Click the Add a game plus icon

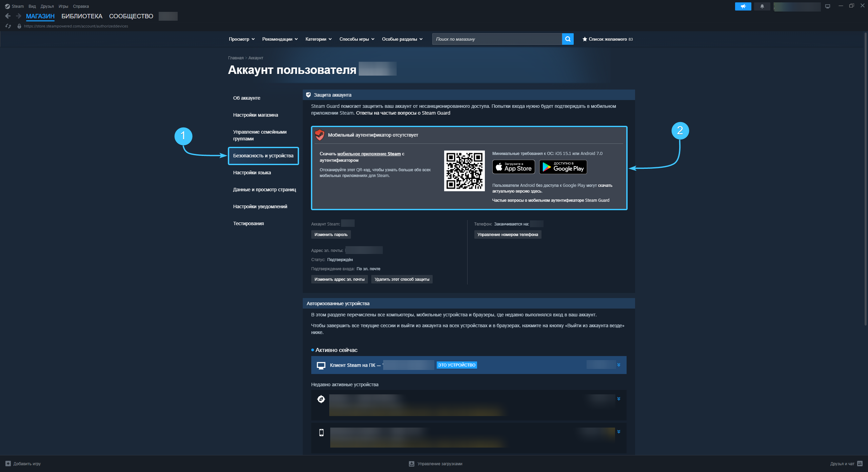pyautogui.click(x=8, y=464)
